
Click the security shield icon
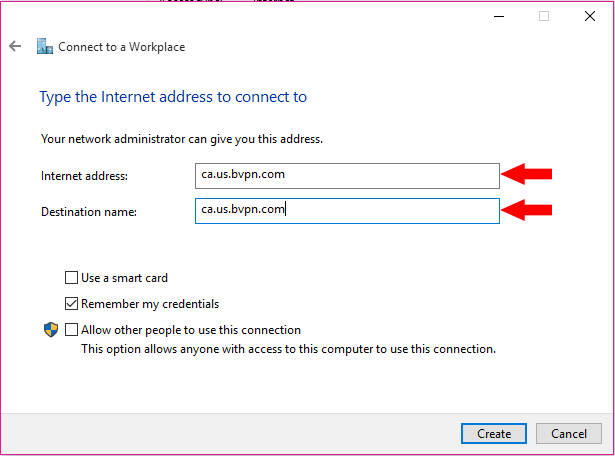point(50,330)
